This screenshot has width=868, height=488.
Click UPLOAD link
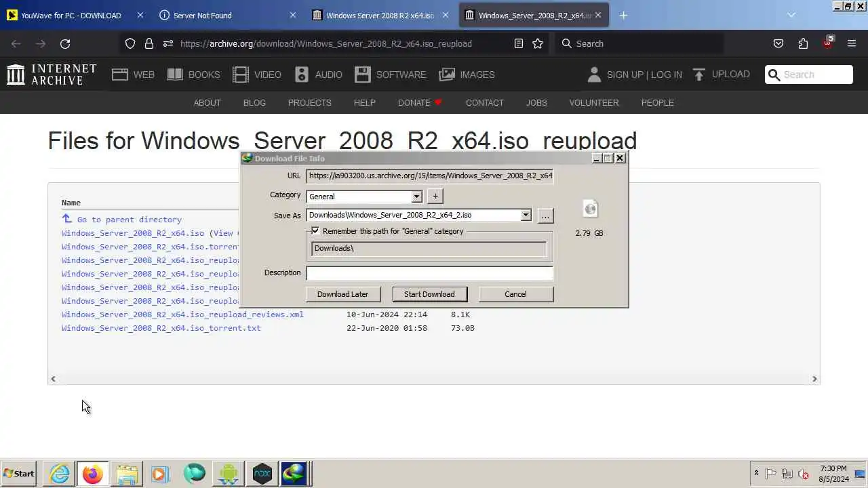coord(721,75)
